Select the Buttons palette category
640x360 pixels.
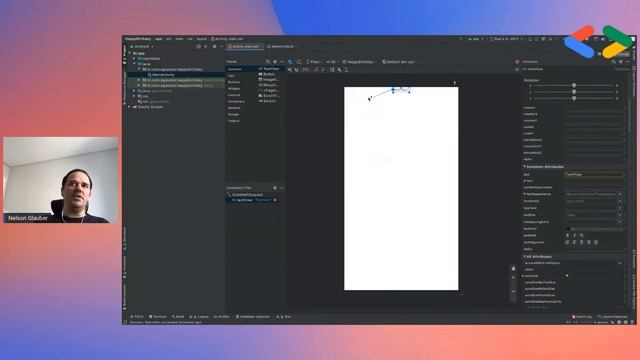tap(234, 82)
